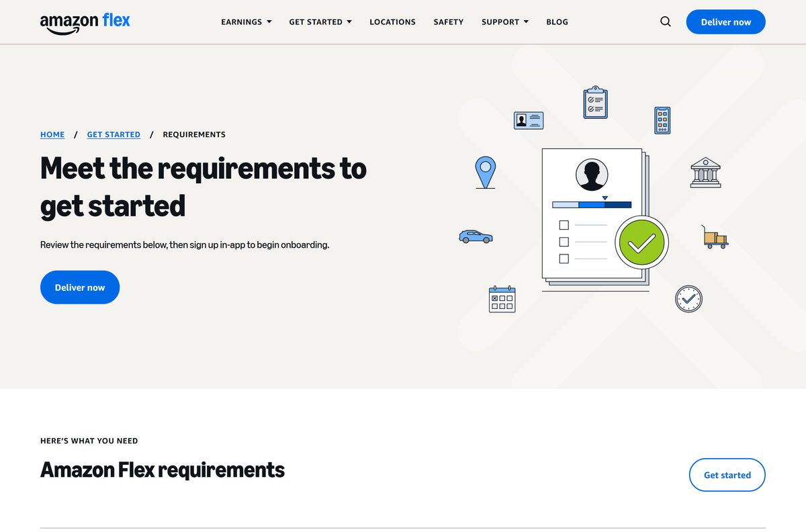This screenshot has height=532, width=806.
Task: Click 'Here's what you need' label
Action: pos(89,441)
